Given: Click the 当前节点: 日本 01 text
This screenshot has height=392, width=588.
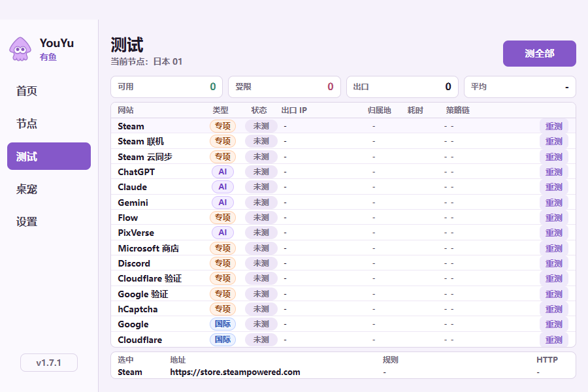Looking at the screenshot, I should point(146,61).
